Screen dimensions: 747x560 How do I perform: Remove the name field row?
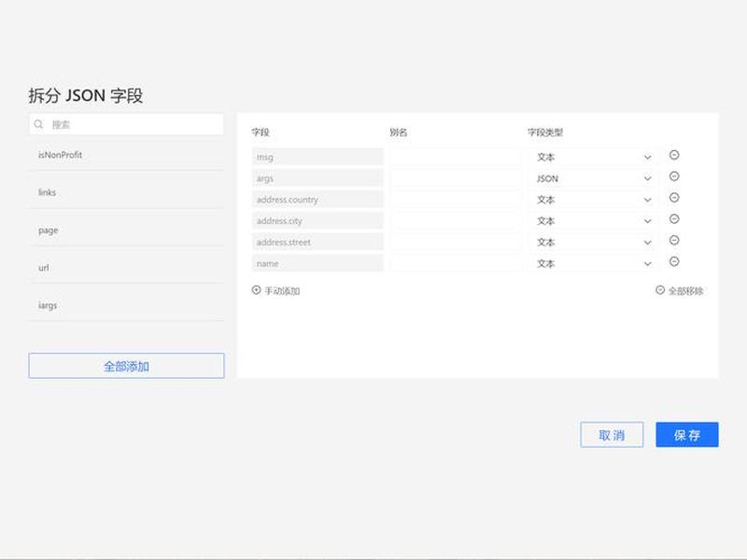674,261
